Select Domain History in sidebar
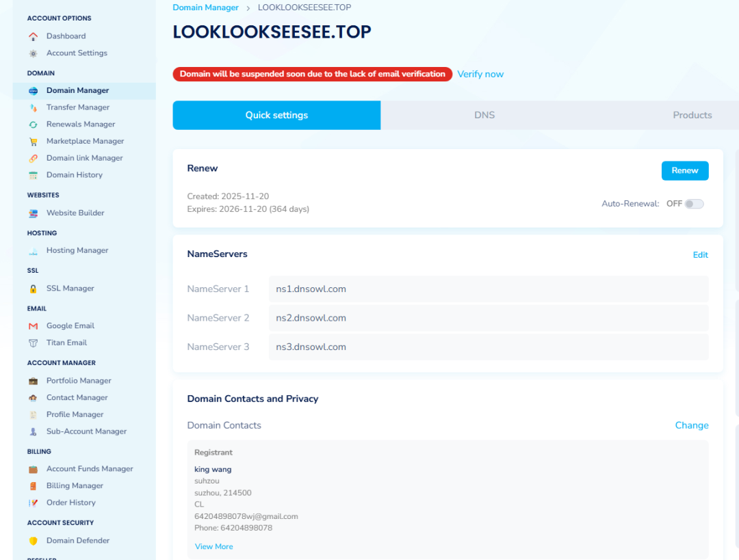The height and width of the screenshot is (560, 739). pos(75,175)
